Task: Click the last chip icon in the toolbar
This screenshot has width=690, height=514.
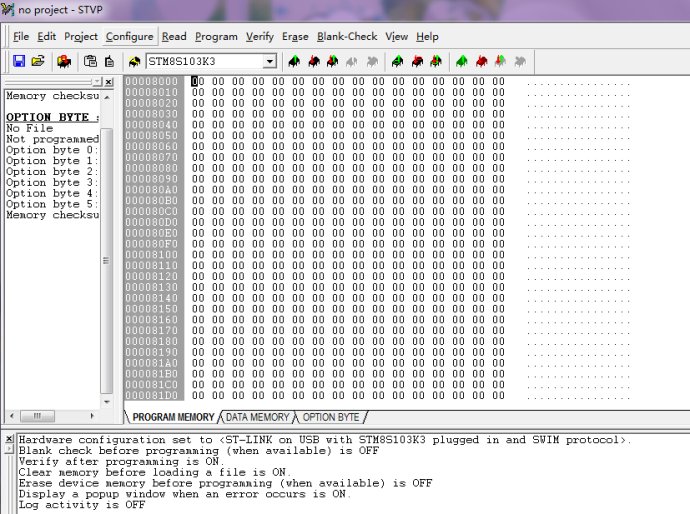Action: [x=500, y=61]
